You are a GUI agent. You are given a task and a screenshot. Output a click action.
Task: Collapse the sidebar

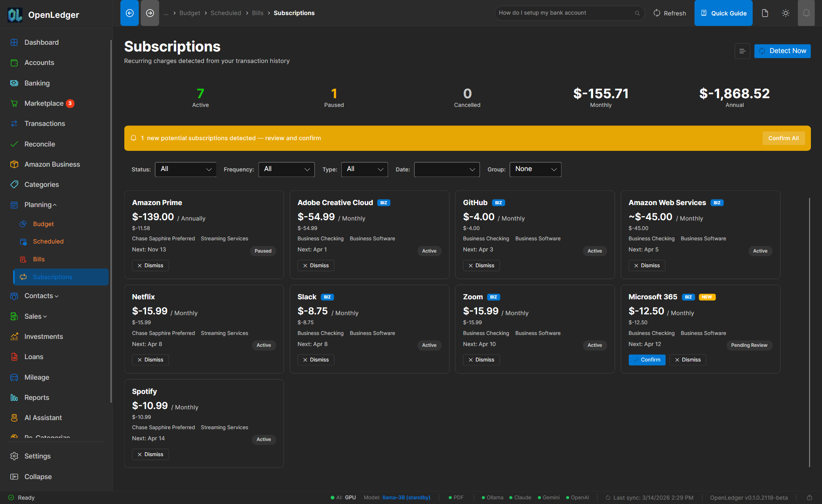pos(37,476)
